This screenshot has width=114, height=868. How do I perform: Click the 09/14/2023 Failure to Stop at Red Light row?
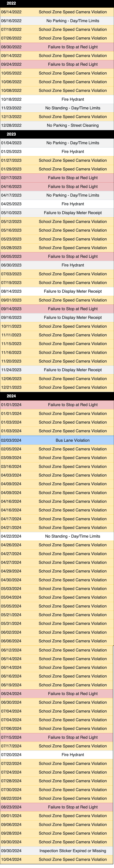coord(57,309)
